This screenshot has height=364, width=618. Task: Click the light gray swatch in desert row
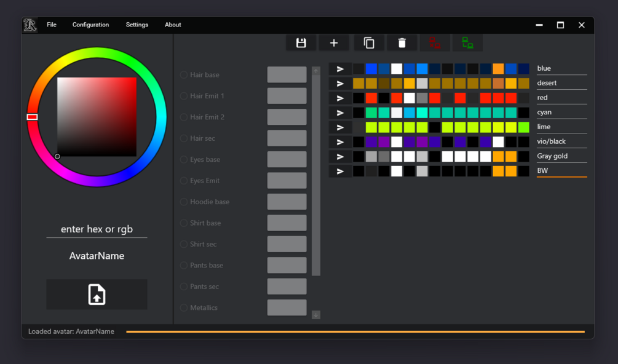(x=422, y=84)
